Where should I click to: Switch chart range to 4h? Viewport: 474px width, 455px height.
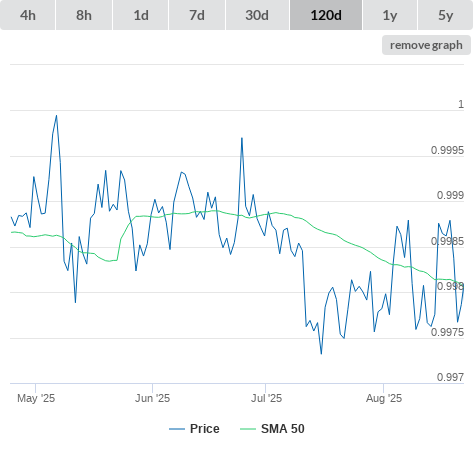pyautogui.click(x=28, y=15)
